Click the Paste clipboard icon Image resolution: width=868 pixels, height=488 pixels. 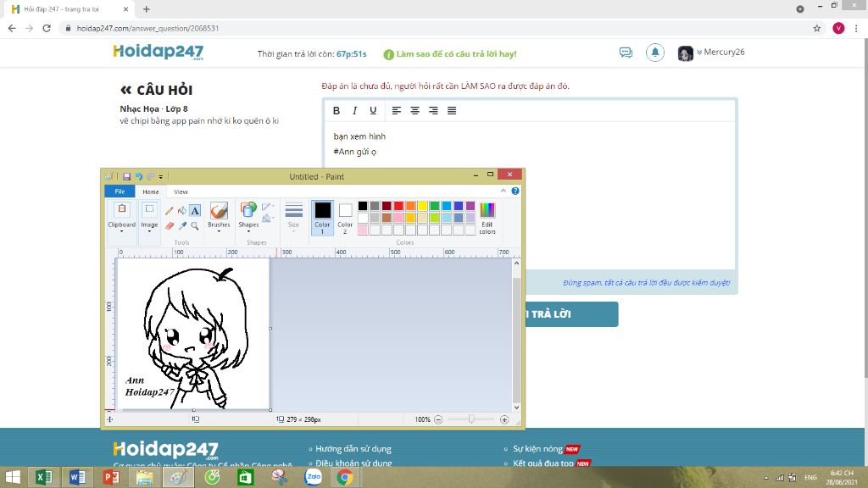122,209
